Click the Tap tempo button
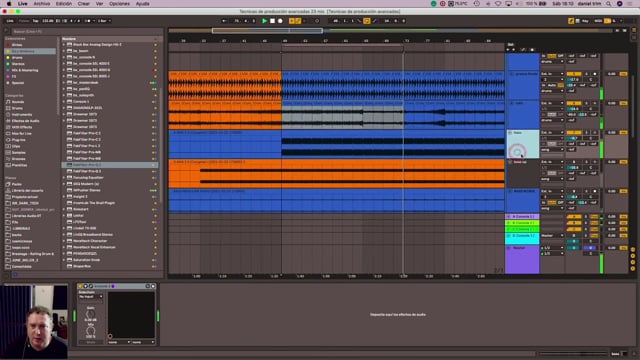Image resolution: width=640 pixels, height=360 pixels. pyautogui.click(x=36, y=21)
